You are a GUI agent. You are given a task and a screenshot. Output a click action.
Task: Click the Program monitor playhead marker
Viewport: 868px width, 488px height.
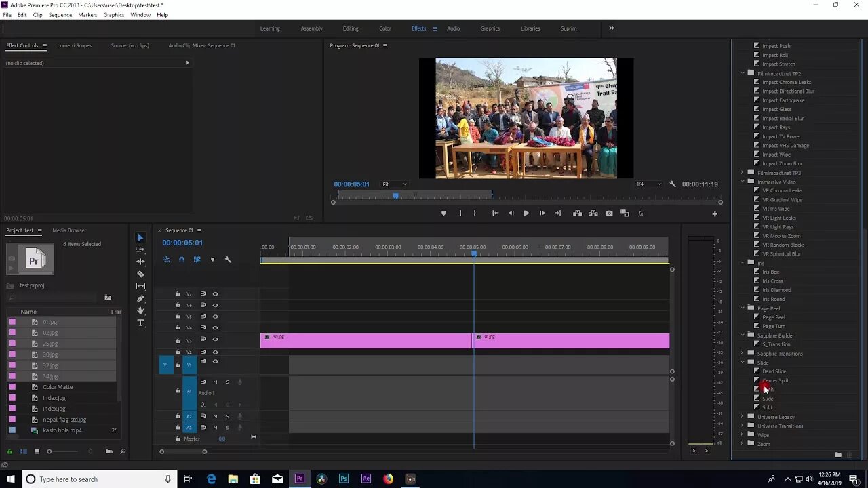[396, 196]
